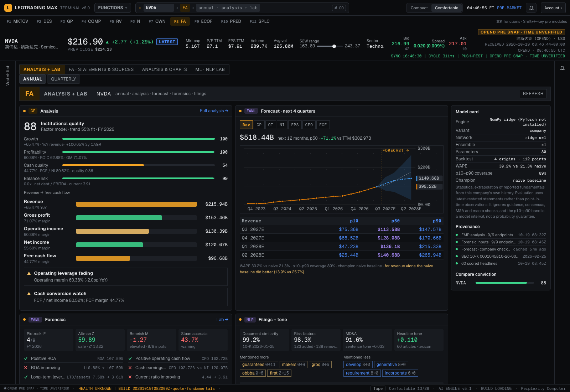Click the red cross beside Current ratio improving
Screen dimensions: 570x392
[x=130, y=377]
